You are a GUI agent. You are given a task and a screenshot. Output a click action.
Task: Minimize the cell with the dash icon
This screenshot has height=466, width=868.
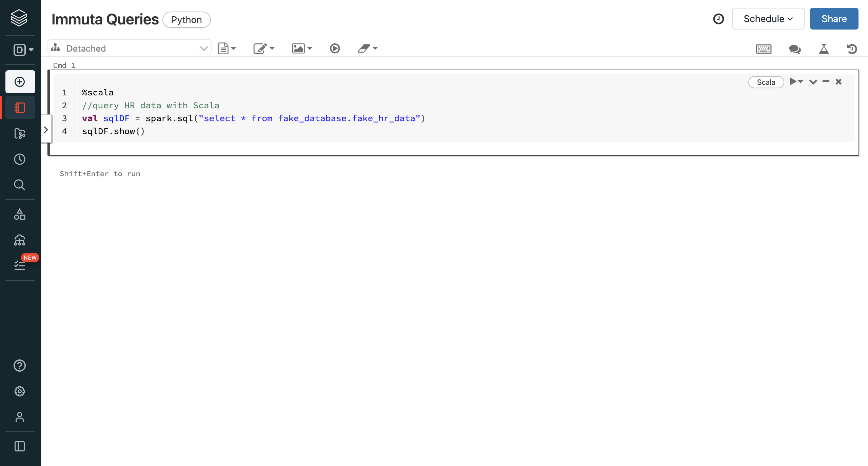(826, 81)
